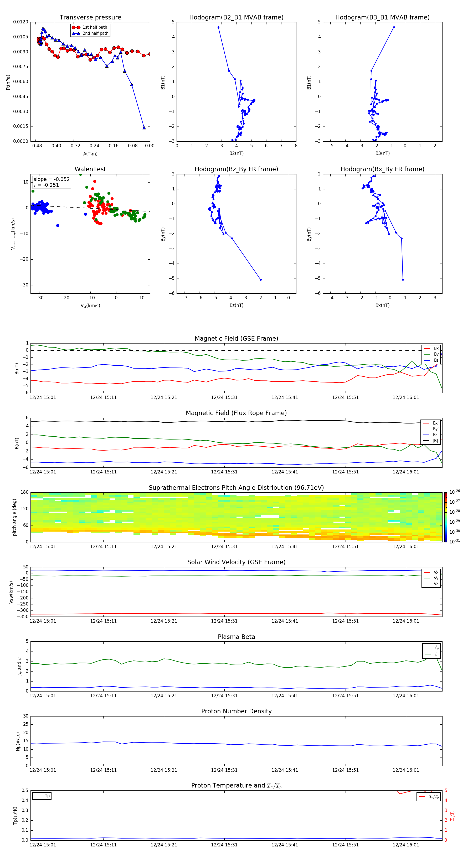Click the 'Bx' legend entry in GSE magnetic field
Viewport: 473px width, 868px height.
(x=431, y=349)
